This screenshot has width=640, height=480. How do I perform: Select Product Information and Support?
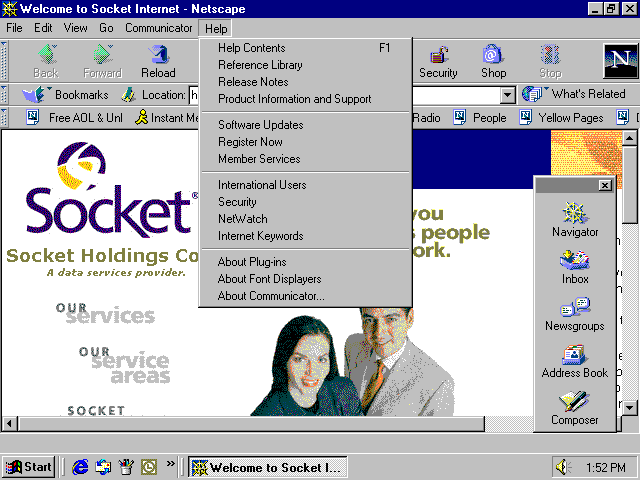click(305, 99)
